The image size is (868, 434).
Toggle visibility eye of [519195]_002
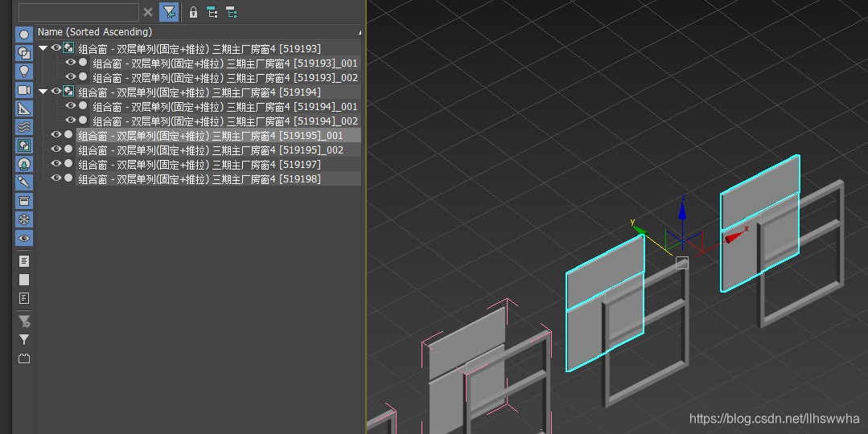pyautogui.click(x=56, y=149)
